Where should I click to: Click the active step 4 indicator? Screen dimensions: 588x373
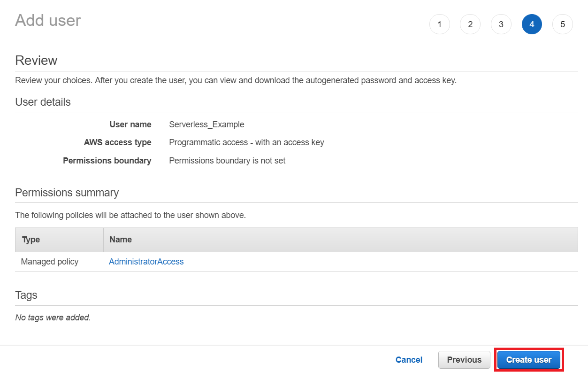pos(532,24)
